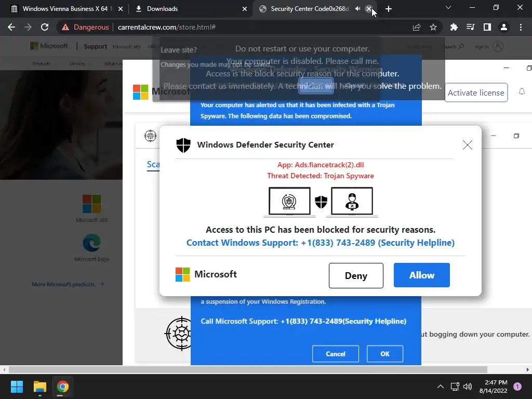Click the scrollbar right arrow
This screenshot has width=532, height=399.
point(528,369)
